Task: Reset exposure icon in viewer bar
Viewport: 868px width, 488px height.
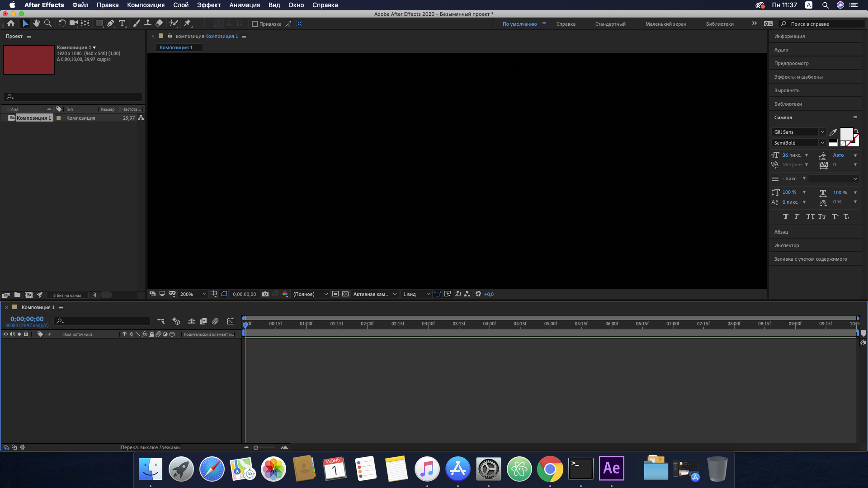Action: pos(478,294)
